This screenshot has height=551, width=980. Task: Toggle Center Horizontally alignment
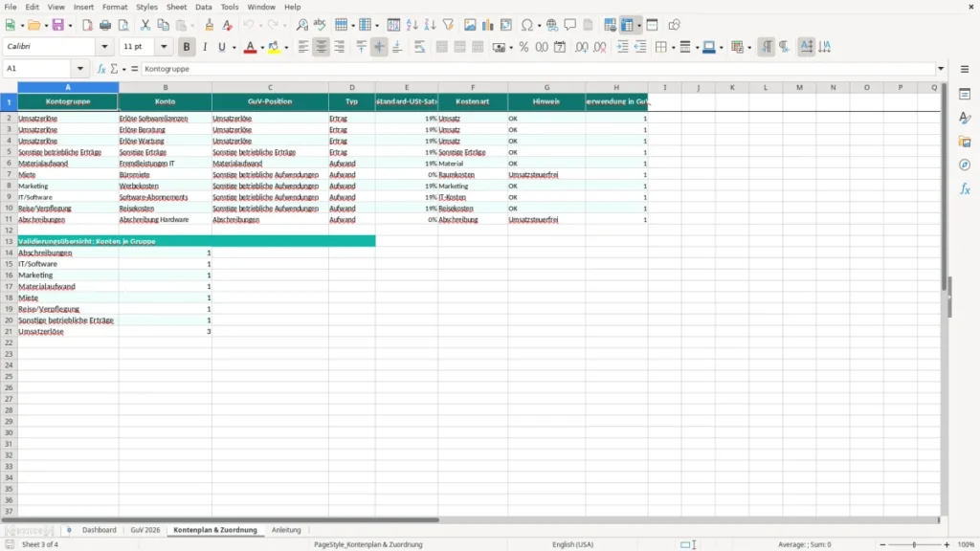tap(322, 47)
